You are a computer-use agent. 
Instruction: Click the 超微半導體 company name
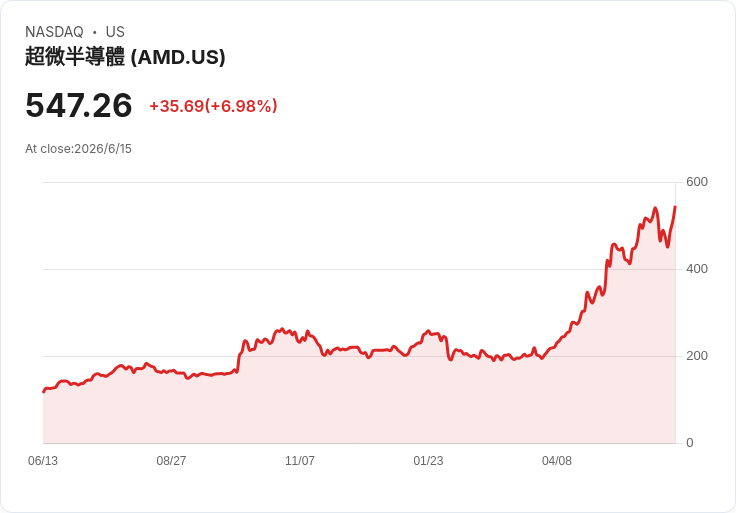75,57
